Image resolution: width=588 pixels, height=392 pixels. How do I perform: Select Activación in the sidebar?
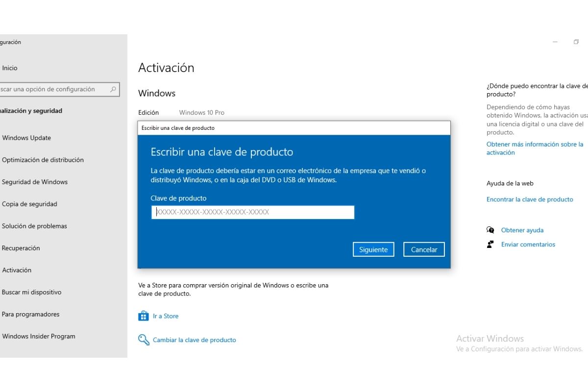17,270
